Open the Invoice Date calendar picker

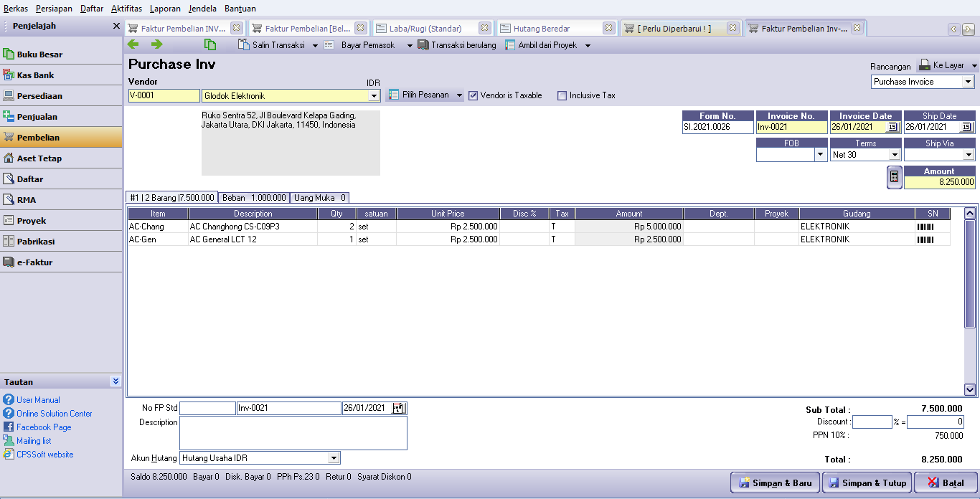[x=892, y=127]
